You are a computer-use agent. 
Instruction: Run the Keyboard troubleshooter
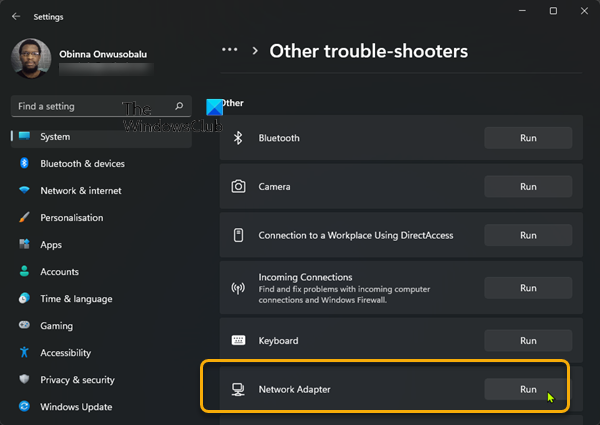tap(528, 341)
